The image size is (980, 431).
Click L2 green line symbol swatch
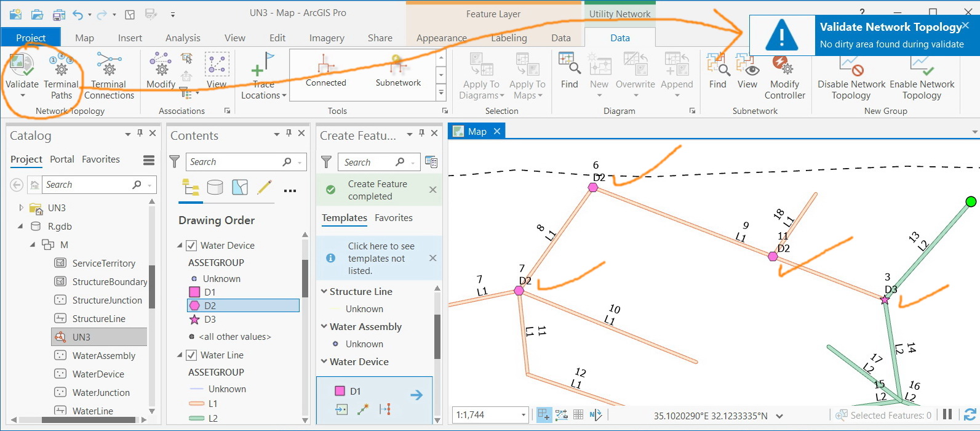click(x=197, y=418)
